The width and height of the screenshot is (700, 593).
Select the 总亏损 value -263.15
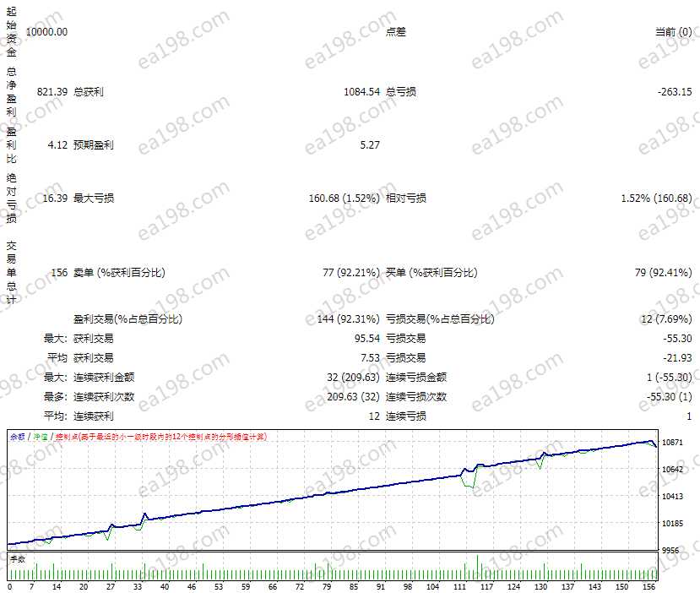click(x=674, y=90)
